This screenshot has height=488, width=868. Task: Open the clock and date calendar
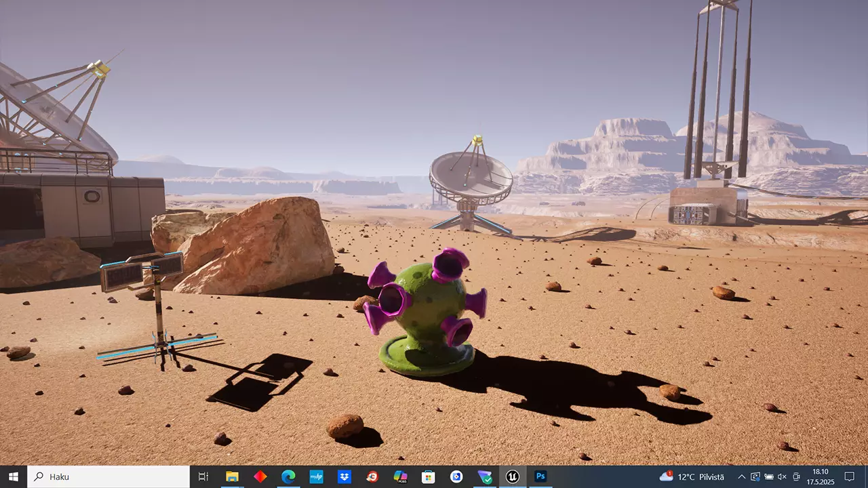click(820, 476)
